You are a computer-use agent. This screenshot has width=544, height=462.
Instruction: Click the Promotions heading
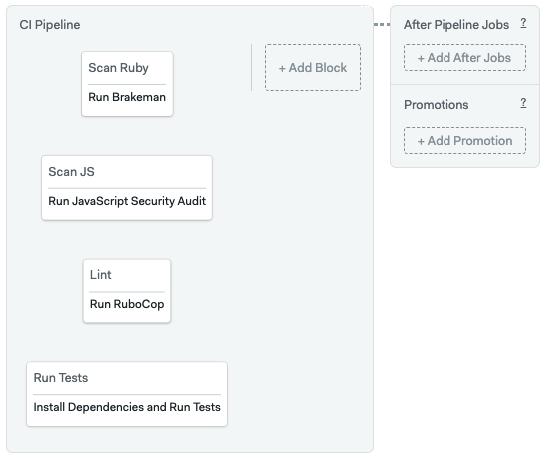tap(436, 105)
